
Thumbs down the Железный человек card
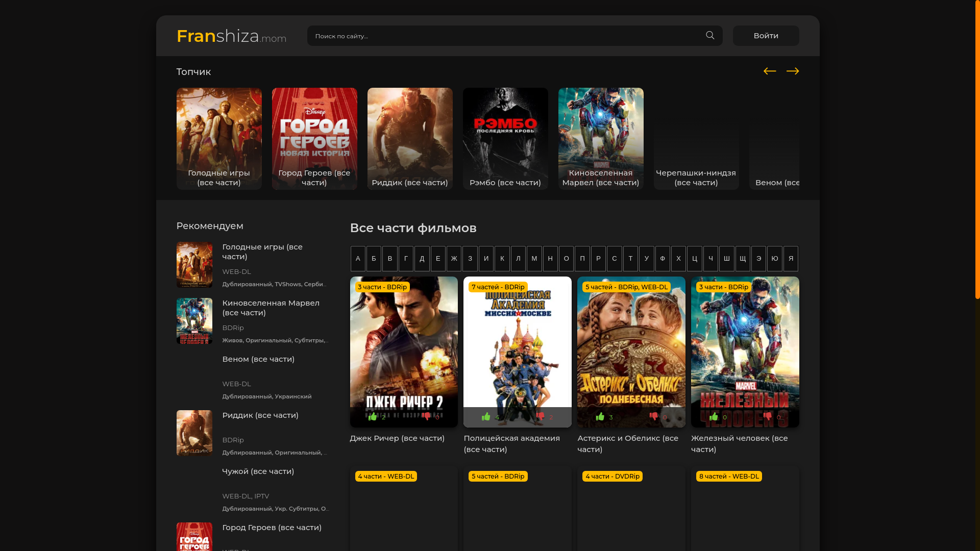(x=768, y=417)
